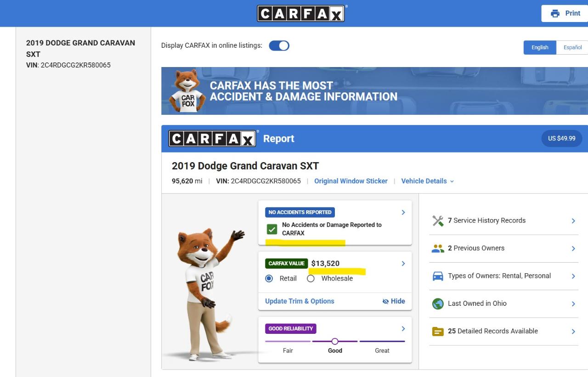This screenshot has height=377, width=588.
Task: Select the Wholesale value radio button
Action: coord(311,278)
